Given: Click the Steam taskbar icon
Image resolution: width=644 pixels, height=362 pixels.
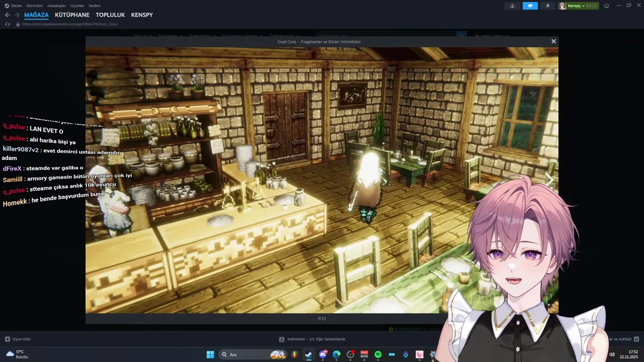Looking at the screenshot, I should tap(308, 354).
